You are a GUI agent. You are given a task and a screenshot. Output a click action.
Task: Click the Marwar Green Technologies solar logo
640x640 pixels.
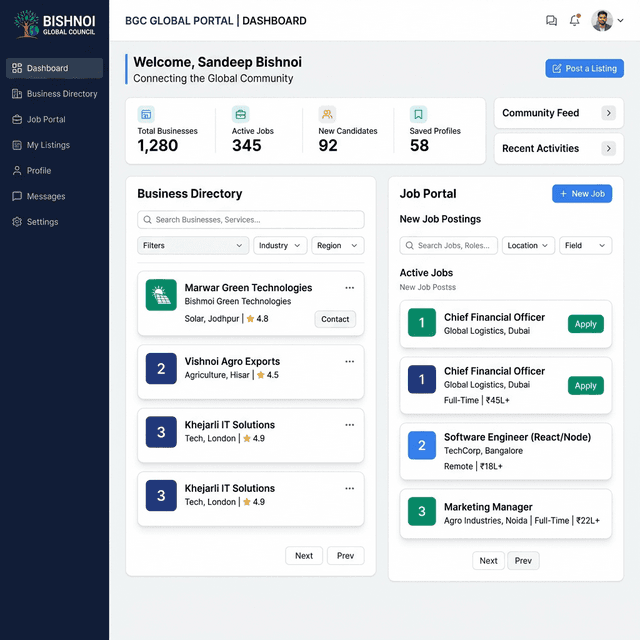161,295
